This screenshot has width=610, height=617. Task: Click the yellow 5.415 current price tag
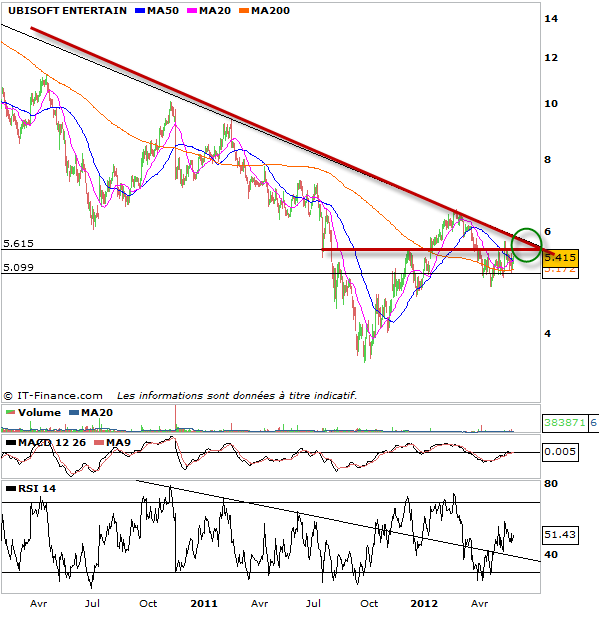coord(561,257)
